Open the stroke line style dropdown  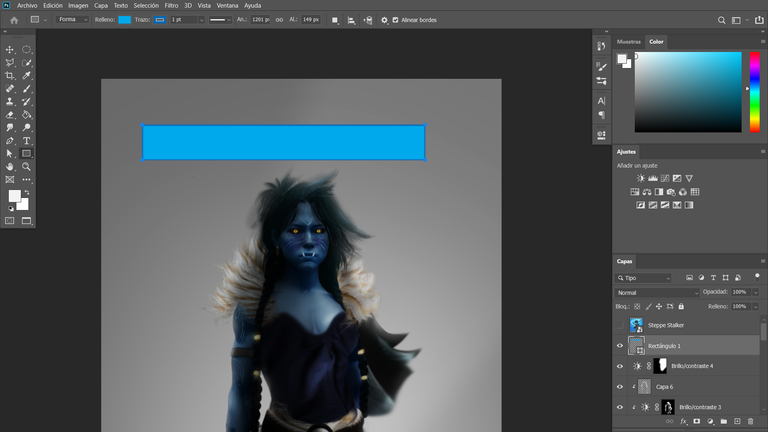coord(220,20)
